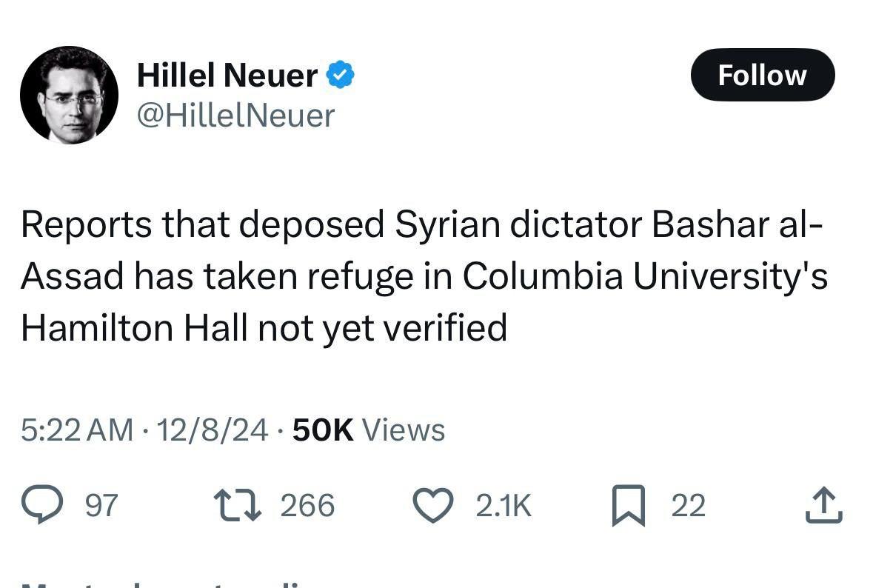Open Hillel Neuer's profile photo
This screenshot has width=873, height=588.
(69, 95)
